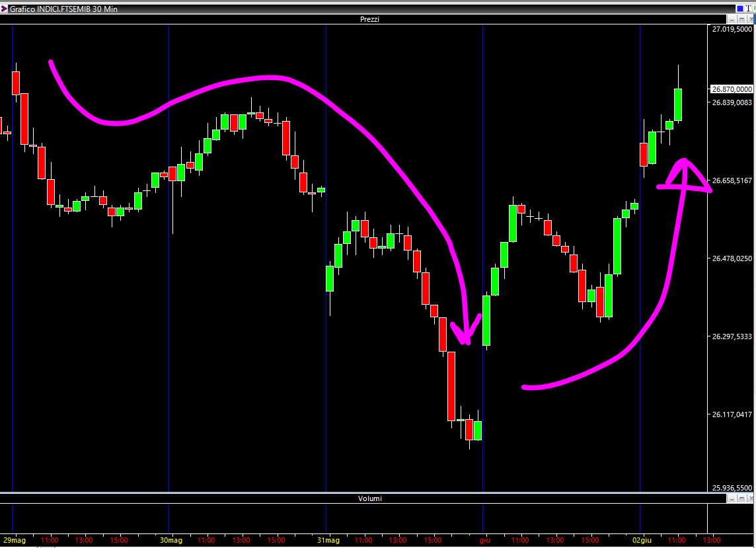The image size is (756, 548).
Task: Click the 26.658,5167 price axis label
Action: (732, 180)
